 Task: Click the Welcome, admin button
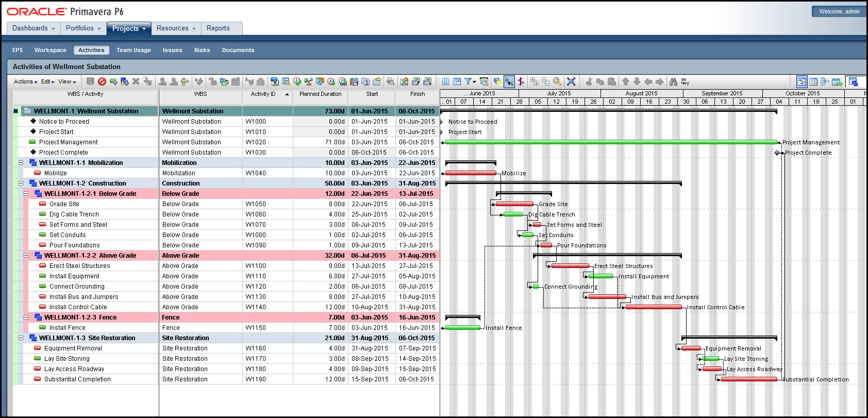tap(839, 11)
